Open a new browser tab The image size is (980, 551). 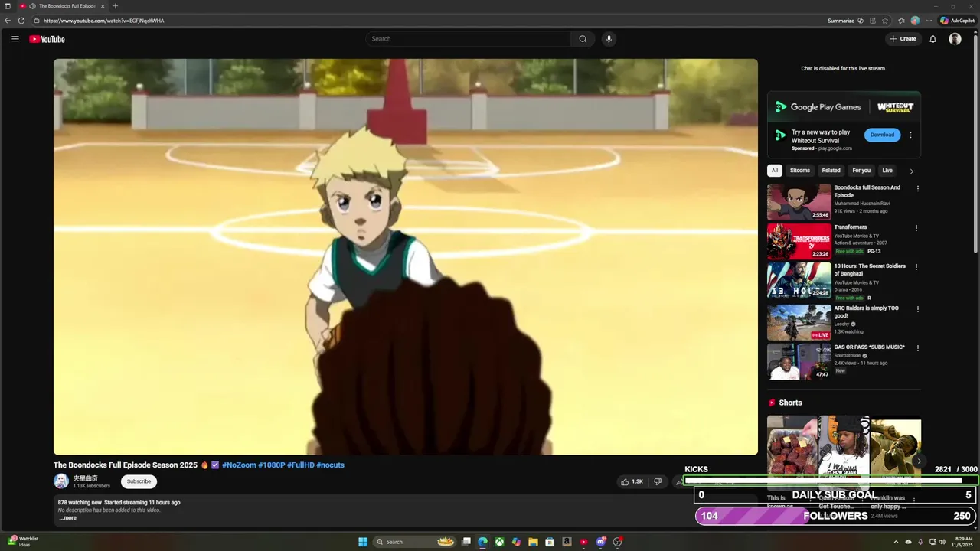116,6
